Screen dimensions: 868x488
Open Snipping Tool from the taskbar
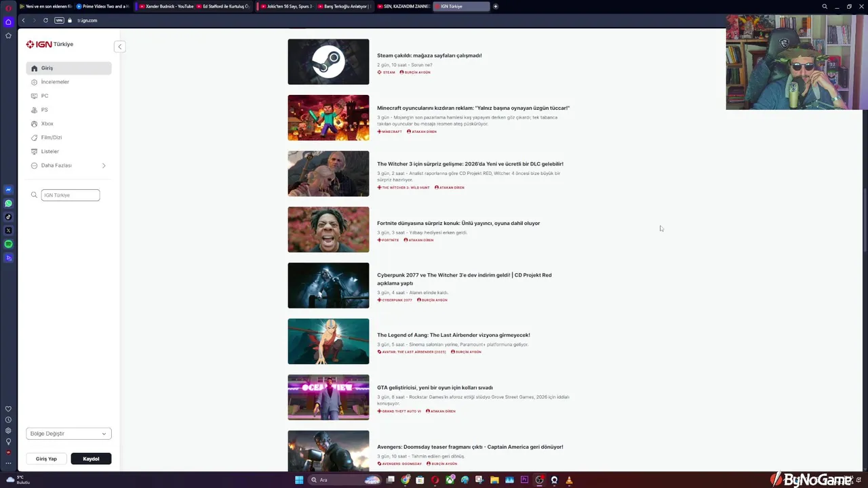pos(479,480)
